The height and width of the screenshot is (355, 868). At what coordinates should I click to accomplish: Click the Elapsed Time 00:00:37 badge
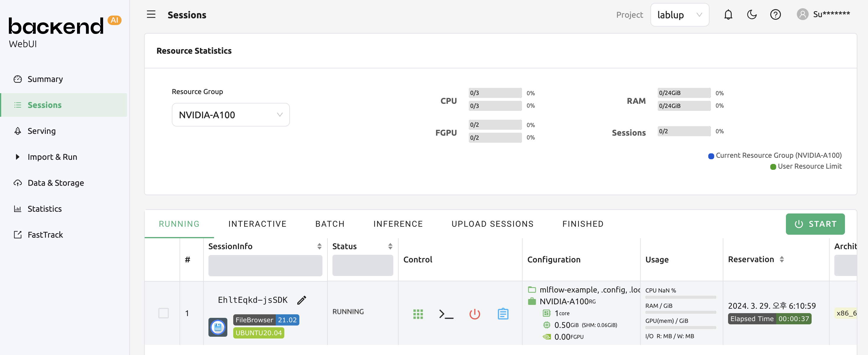[769, 319]
